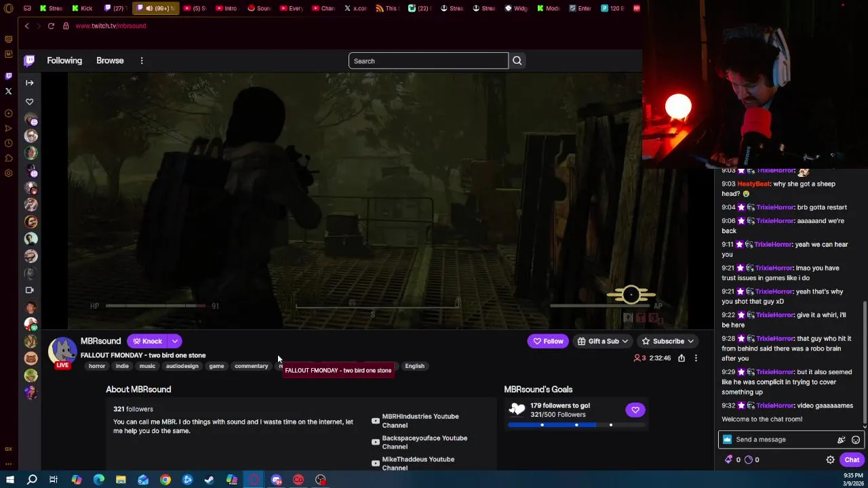The image size is (868, 488).
Task: Go back with browser back arrow
Action: pos(26,26)
